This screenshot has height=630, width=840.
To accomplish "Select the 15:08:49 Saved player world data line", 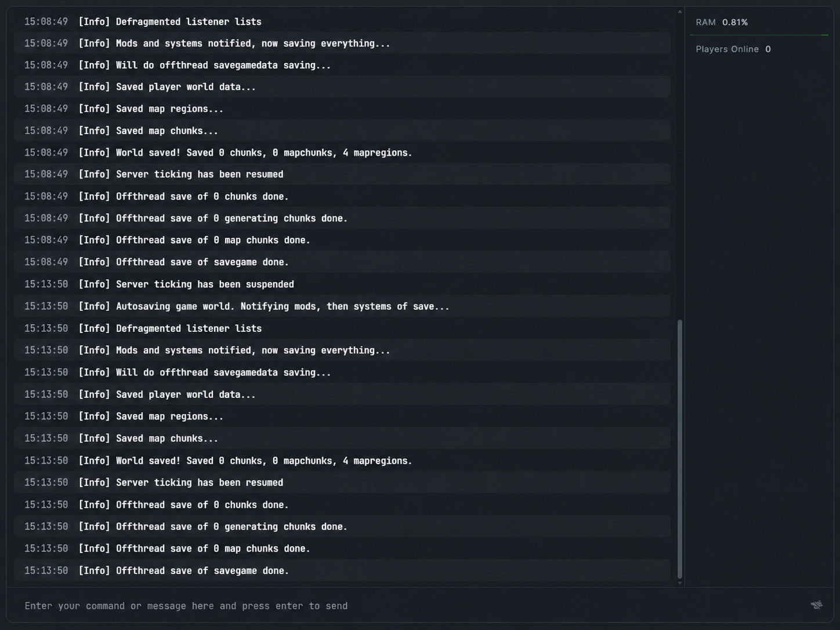I will point(342,87).
